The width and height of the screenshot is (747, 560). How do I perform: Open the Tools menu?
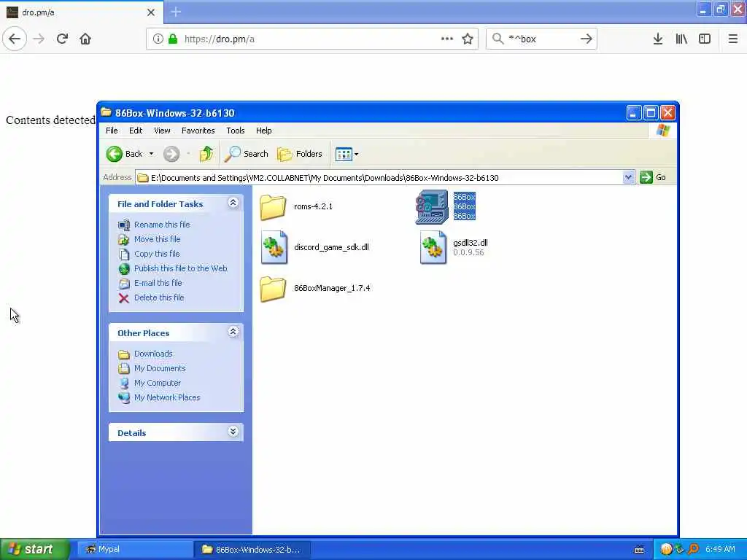coord(236,131)
